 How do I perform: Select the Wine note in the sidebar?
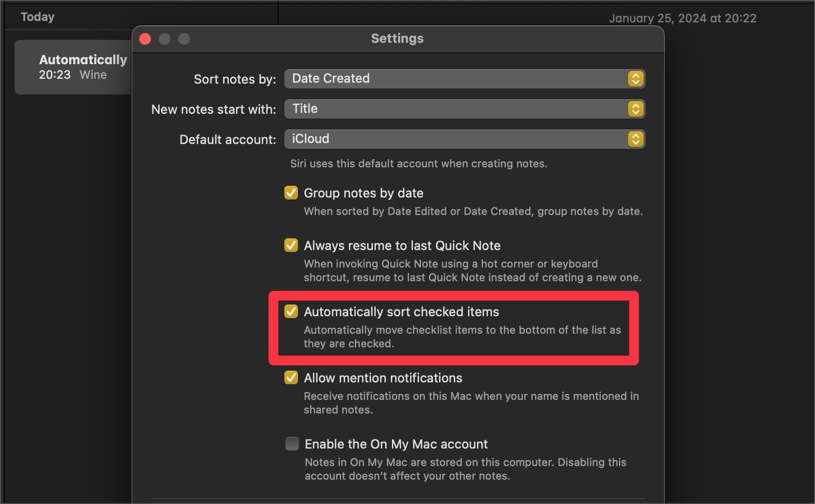coord(73,67)
